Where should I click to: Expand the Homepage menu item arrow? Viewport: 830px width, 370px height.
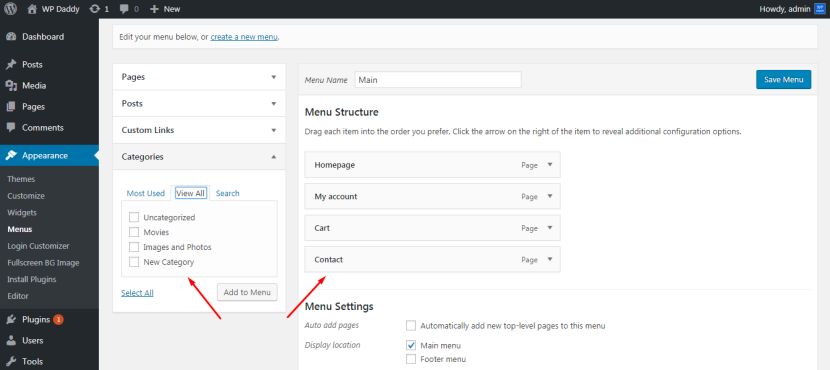coord(549,165)
